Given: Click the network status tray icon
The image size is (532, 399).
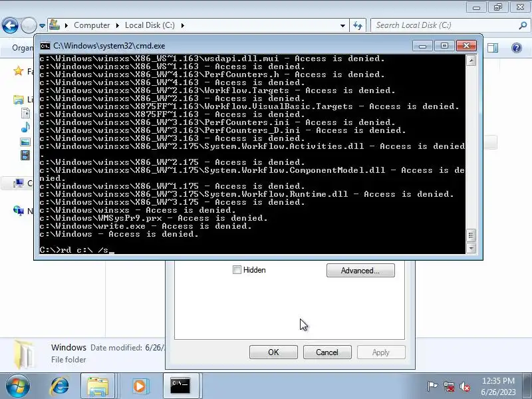Looking at the screenshot, I should pos(448,386).
